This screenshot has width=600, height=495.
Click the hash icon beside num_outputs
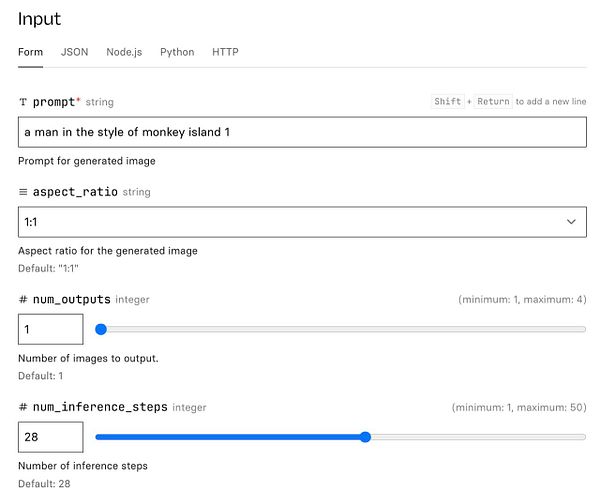click(x=23, y=299)
